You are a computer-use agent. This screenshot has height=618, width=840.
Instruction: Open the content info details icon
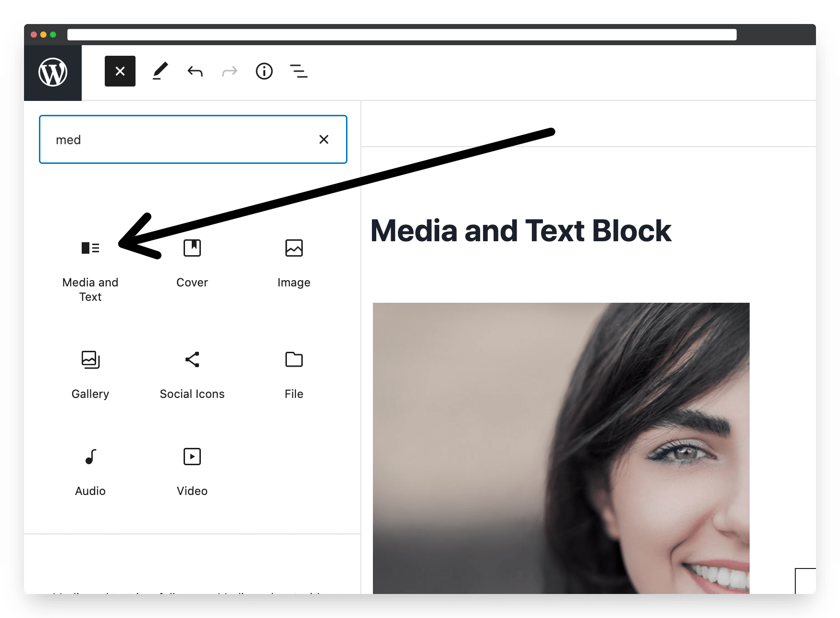coord(264,71)
